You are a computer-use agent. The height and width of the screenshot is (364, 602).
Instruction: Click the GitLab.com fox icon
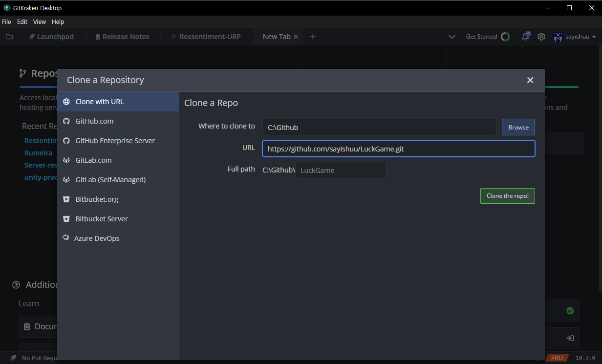tap(66, 160)
